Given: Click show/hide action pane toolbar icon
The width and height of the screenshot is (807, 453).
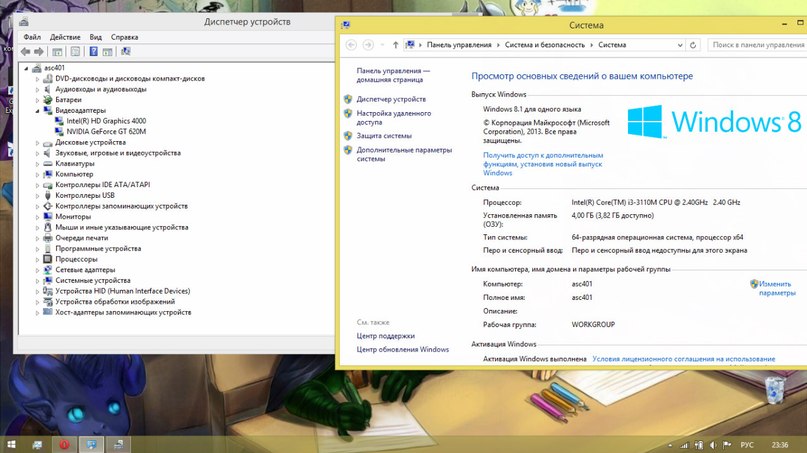Looking at the screenshot, I should (107, 51).
